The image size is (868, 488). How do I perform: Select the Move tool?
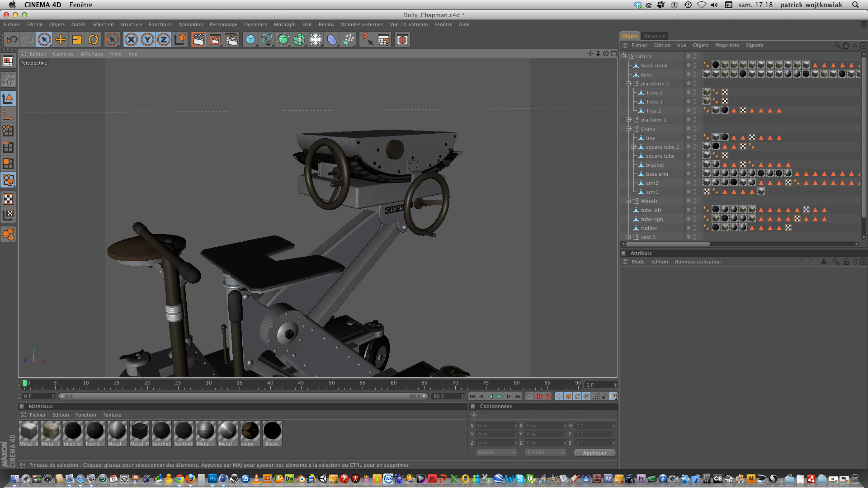tap(60, 40)
